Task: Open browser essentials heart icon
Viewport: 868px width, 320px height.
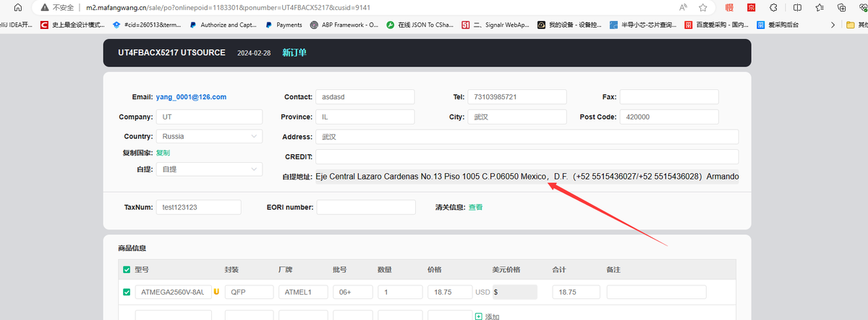Action: (x=862, y=7)
